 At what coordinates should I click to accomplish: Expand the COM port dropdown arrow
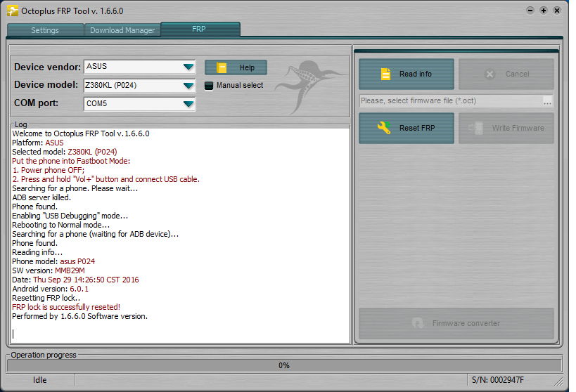click(x=188, y=104)
